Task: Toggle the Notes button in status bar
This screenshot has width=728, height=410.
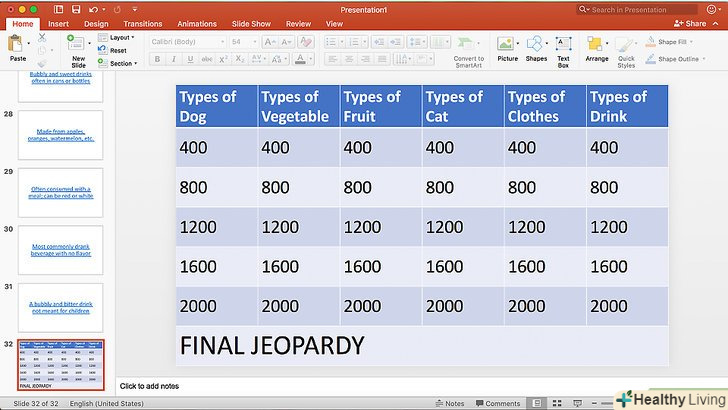Action: coord(450,403)
